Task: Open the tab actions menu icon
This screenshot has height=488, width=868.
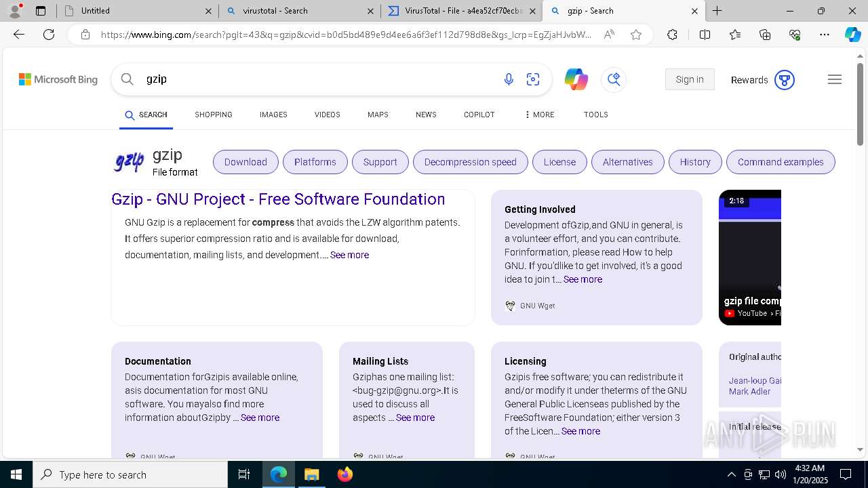Action: point(41,11)
